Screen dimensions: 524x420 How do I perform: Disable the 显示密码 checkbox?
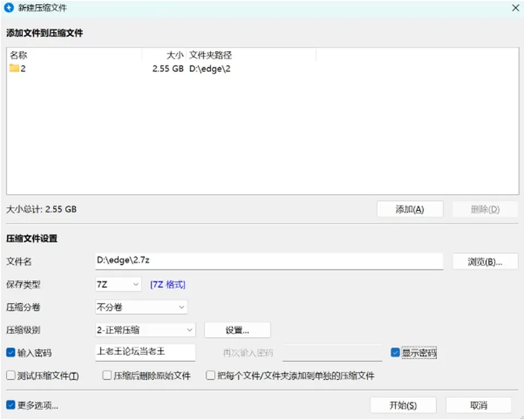pyautogui.click(x=395, y=352)
